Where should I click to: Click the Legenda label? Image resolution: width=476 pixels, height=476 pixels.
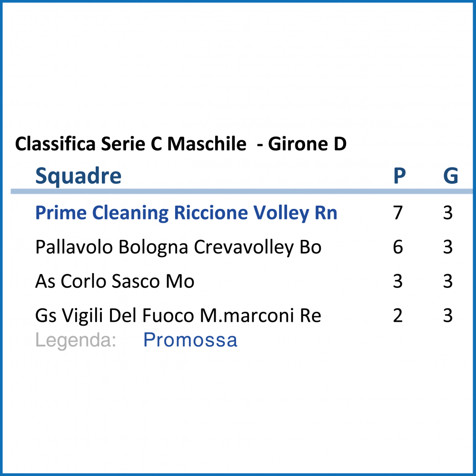[x=76, y=340]
